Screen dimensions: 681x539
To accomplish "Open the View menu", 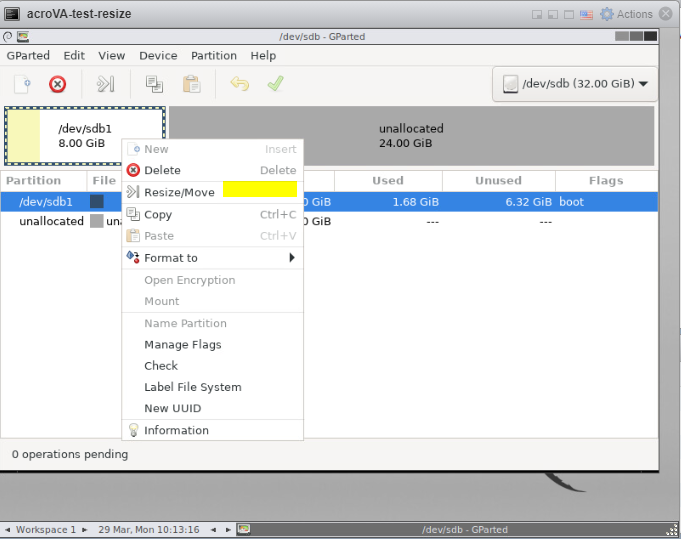I will click(x=112, y=56).
